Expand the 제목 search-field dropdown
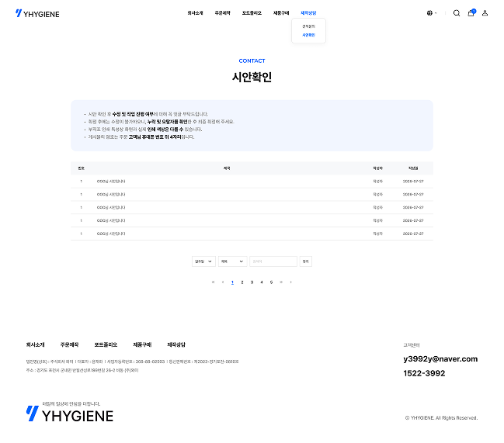 pyautogui.click(x=232, y=261)
